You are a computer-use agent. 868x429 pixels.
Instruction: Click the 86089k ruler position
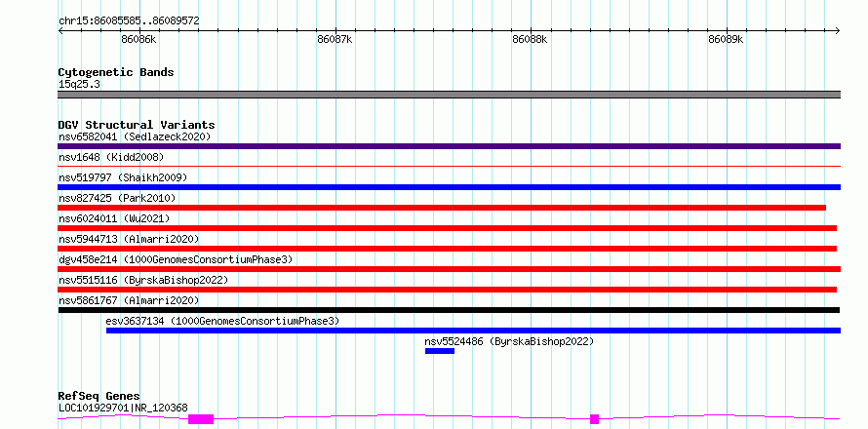[726, 39]
